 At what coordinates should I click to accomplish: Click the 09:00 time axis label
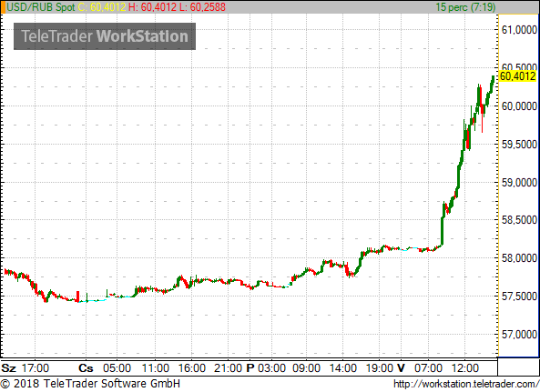(306, 368)
